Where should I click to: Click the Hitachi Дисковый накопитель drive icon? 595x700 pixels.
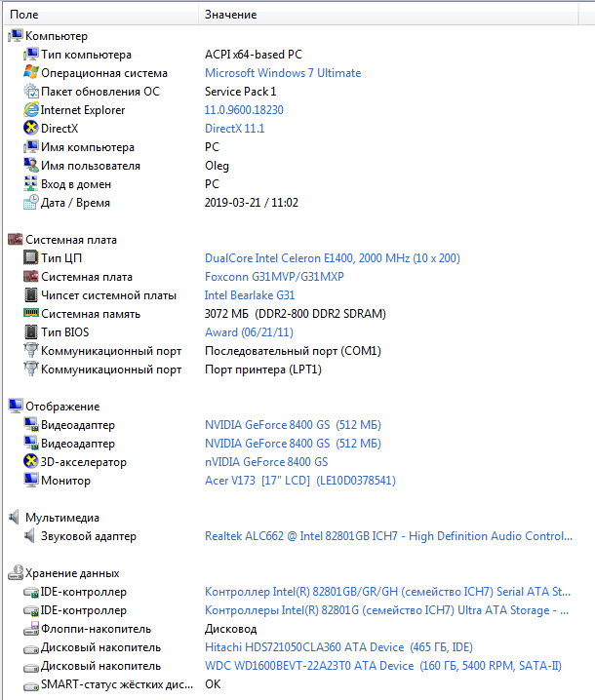[31, 648]
